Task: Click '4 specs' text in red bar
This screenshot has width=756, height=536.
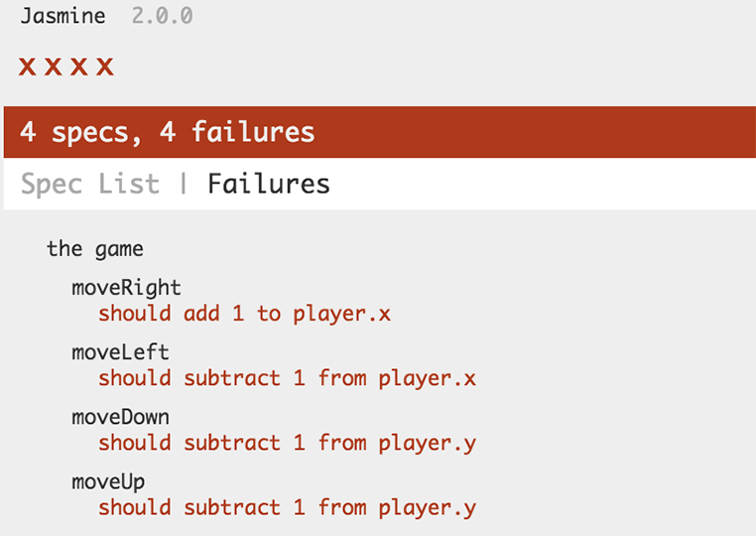Action: [80, 132]
